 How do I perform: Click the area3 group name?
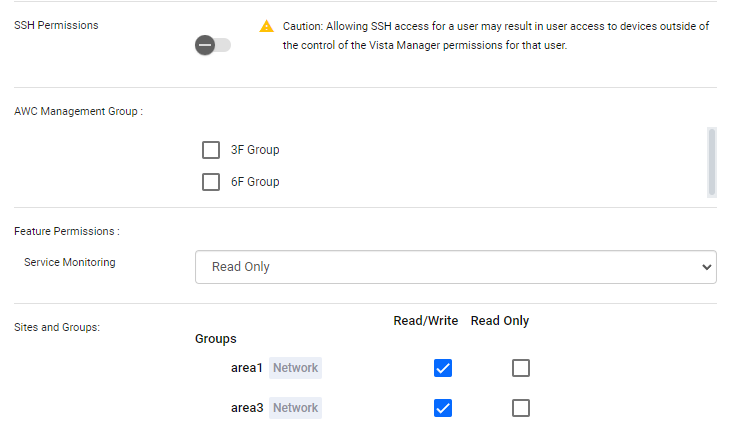point(246,408)
